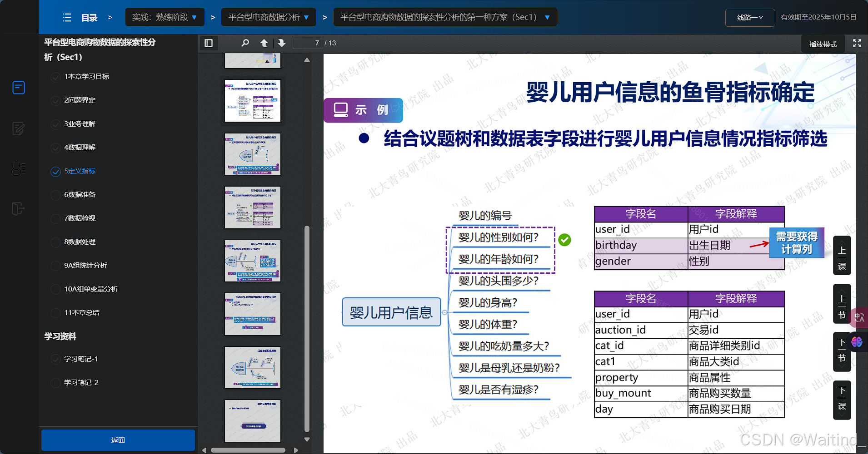Toggle the PDF sidebar panel button
The width and height of the screenshot is (868, 454).
tap(209, 43)
